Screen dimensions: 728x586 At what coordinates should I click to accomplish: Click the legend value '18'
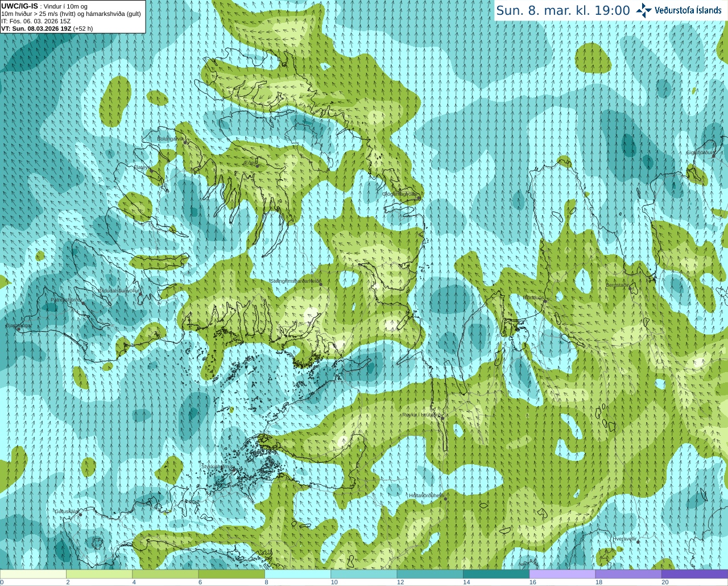point(599,582)
